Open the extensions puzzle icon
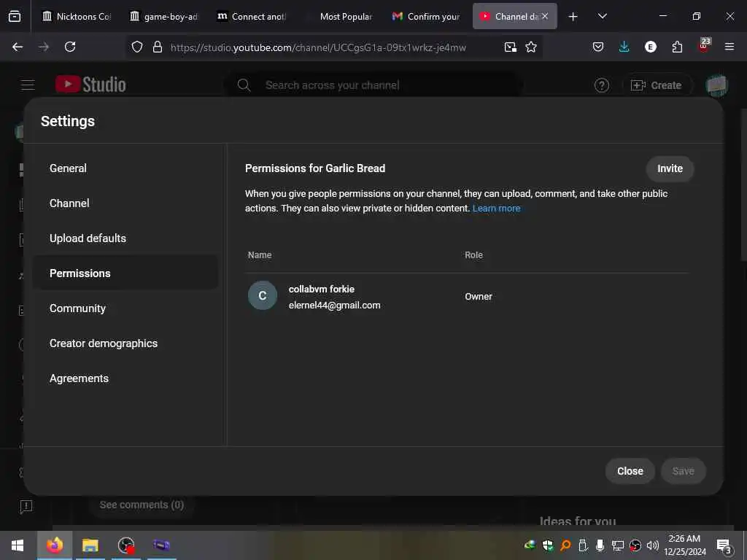Screen dimensions: 747x560 [677, 47]
